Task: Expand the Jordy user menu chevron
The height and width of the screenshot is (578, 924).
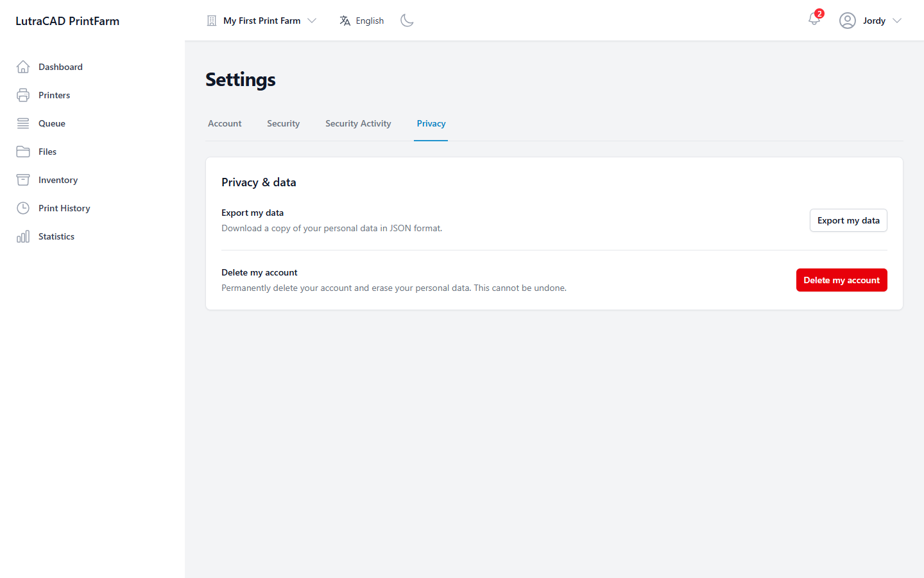Action: pos(897,21)
